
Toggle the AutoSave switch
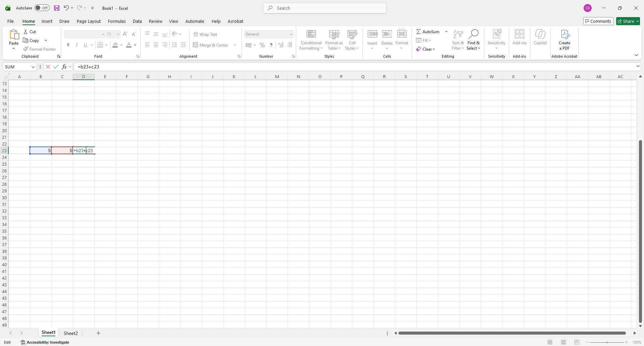pos(42,8)
